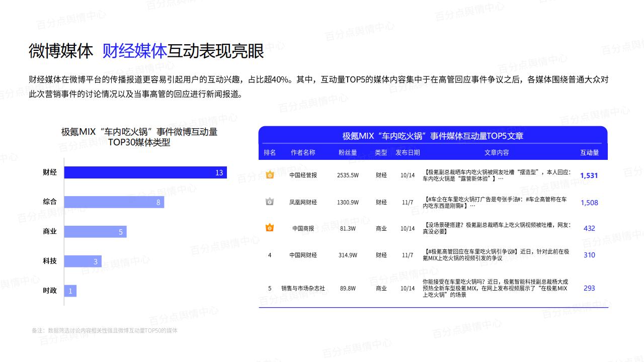
Task: Click the interaction value 1,508
Action: (x=589, y=203)
